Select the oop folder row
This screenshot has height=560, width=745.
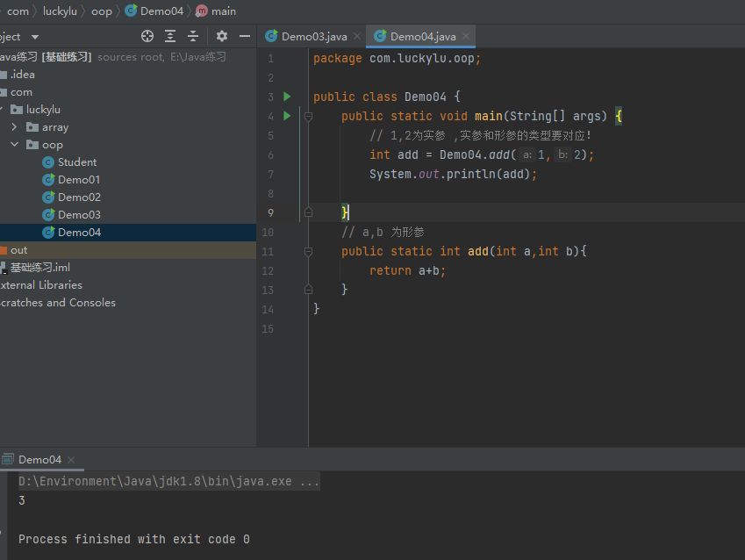(128, 145)
